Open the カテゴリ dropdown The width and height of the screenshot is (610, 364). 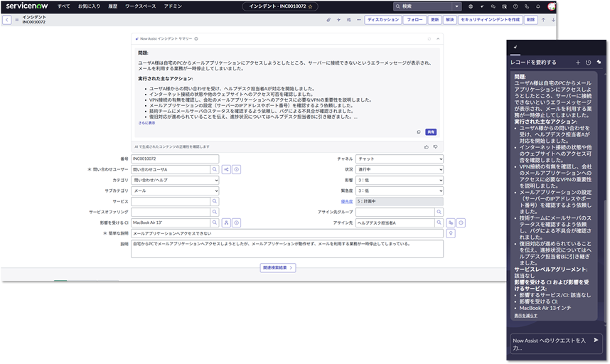pyautogui.click(x=174, y=181)
